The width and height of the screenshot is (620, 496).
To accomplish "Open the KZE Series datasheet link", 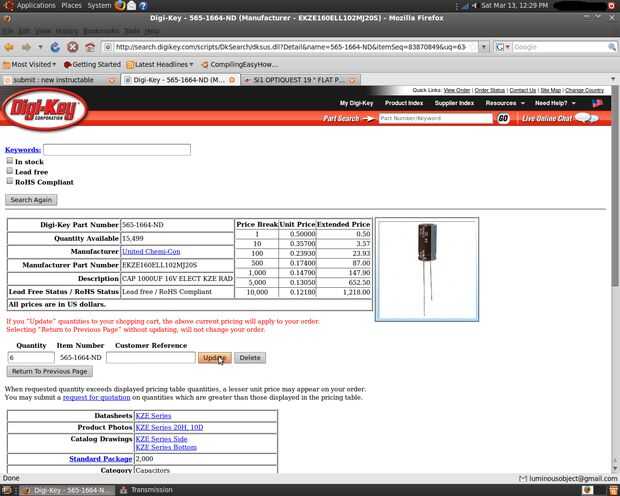I will (153, 416).
